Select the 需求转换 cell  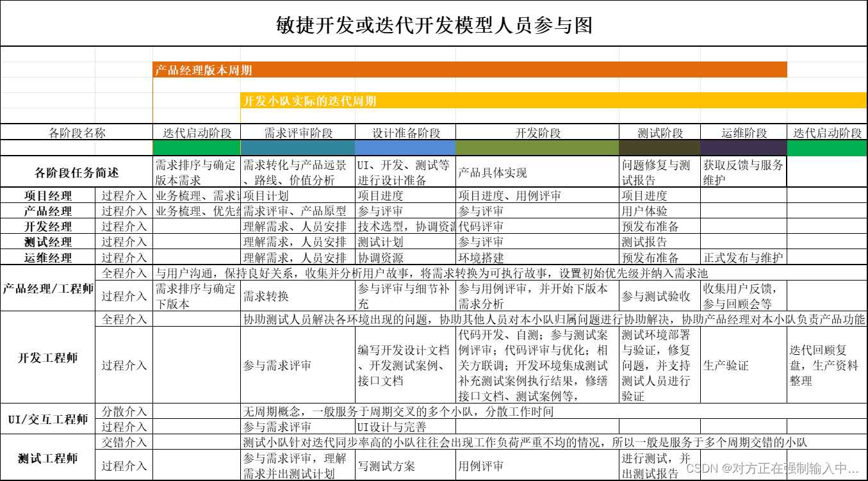(x=299, y=296)
